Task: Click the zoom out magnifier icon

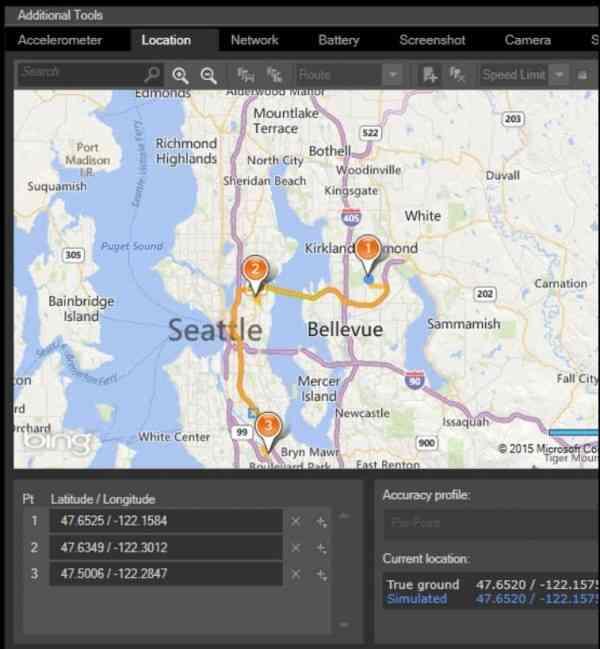Action: (208, 75)
